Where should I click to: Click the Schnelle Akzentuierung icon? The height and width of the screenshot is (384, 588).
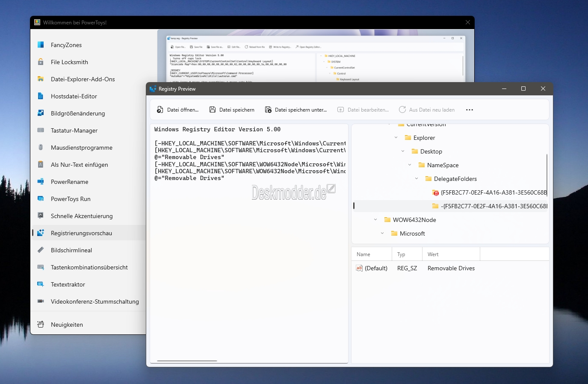[x=41, y=216]
